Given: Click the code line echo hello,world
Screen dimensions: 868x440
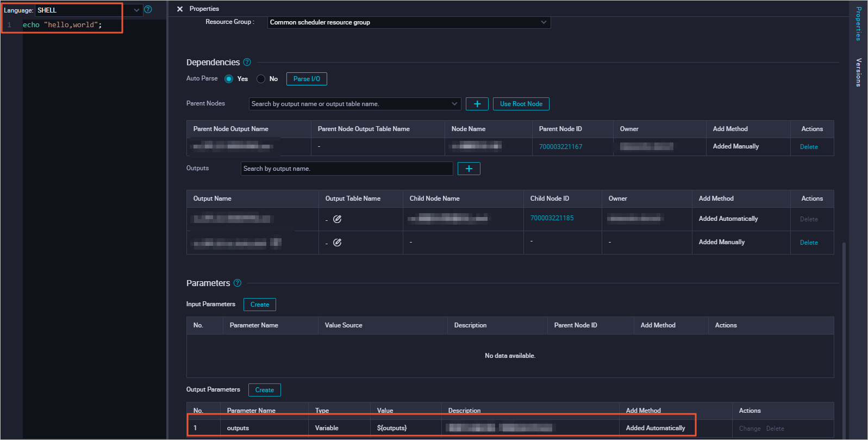Looking at the screenshot, I should coord(62,25).
